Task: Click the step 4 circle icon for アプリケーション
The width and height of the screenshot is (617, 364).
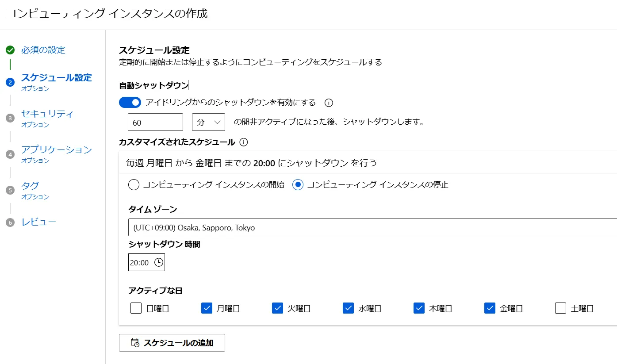Action: click(x=10, y=154)
